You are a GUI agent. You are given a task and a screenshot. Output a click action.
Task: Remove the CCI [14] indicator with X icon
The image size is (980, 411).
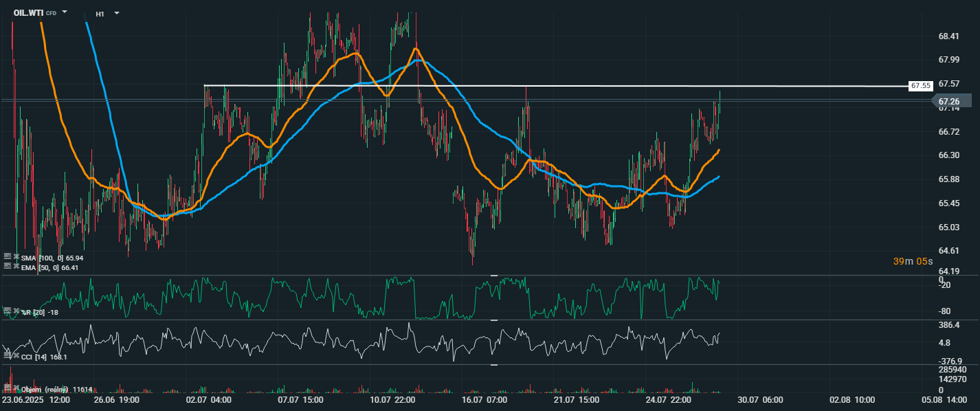click(x=16, y=355)
